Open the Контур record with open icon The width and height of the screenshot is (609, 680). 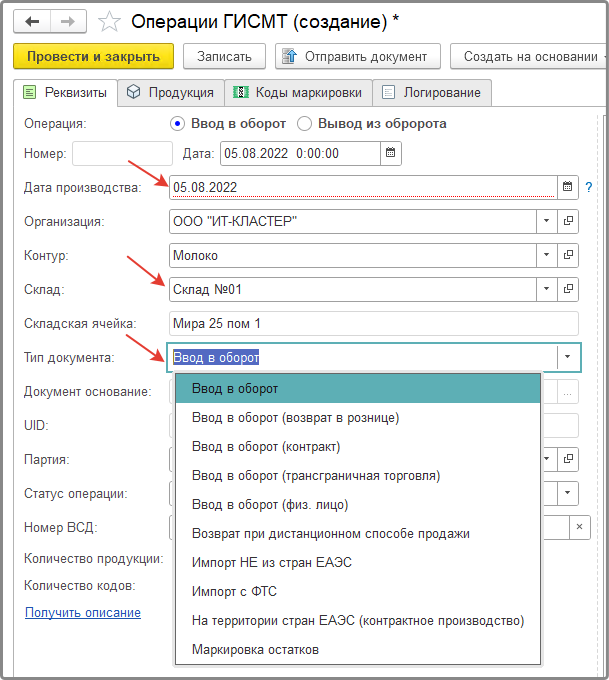[x=568, y=255]
